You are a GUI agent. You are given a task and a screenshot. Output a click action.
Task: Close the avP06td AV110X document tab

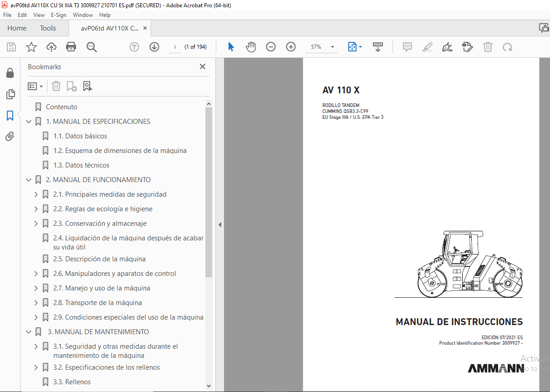click(x=145, y=28)
